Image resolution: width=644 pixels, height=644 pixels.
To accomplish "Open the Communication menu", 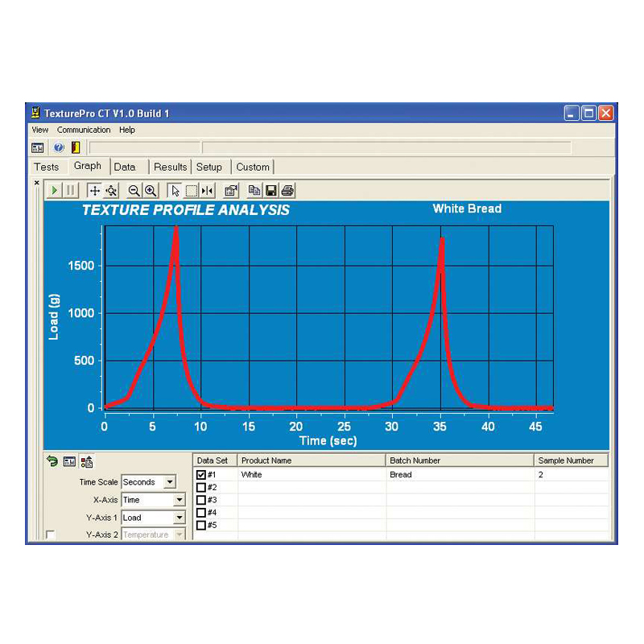I will pos(84,130).
